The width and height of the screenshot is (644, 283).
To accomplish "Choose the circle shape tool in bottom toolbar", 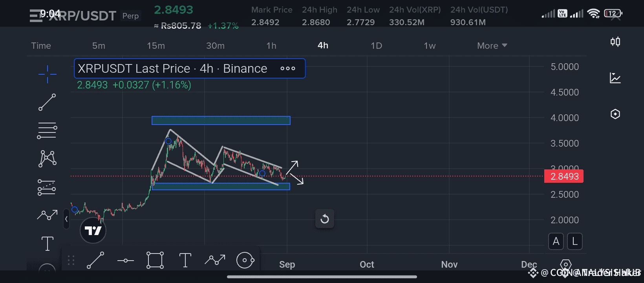I will (245, 260).
